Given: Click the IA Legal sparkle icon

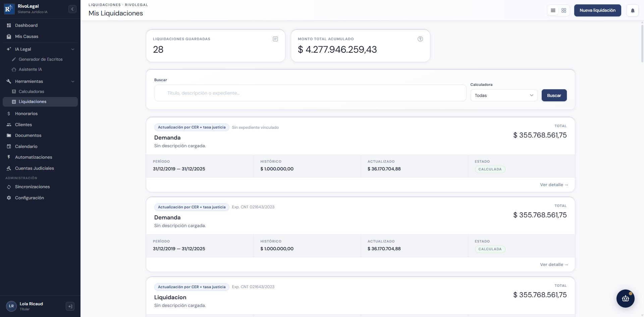Looking at the screenshot, I should point(9,49).
